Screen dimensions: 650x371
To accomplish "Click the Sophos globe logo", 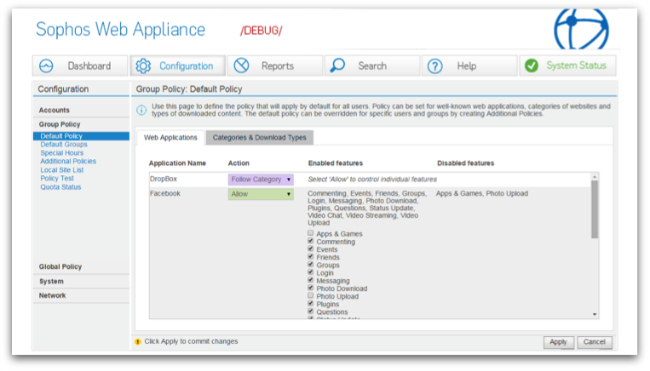I will pyautogui.click(x=581, y=29).
